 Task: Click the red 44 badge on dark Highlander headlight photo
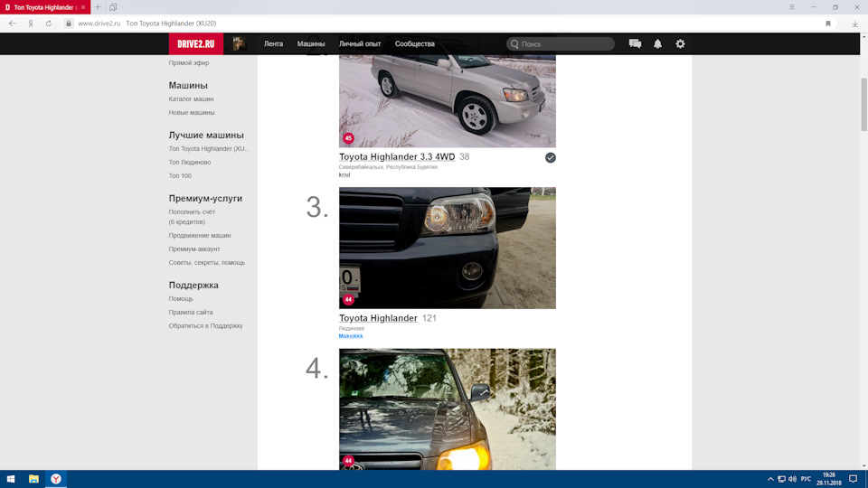pyautogui.click(x=348, y=299)
